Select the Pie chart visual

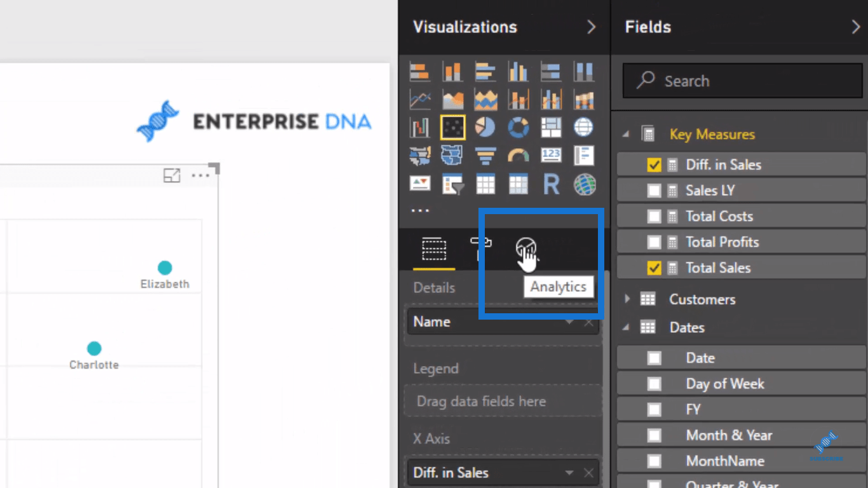tap(485, 128)
